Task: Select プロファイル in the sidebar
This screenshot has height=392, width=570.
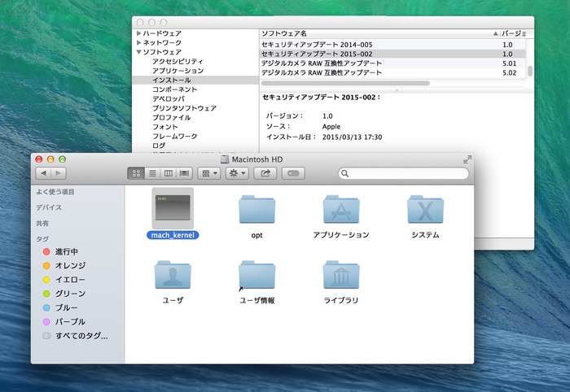Action: [171, 118]
